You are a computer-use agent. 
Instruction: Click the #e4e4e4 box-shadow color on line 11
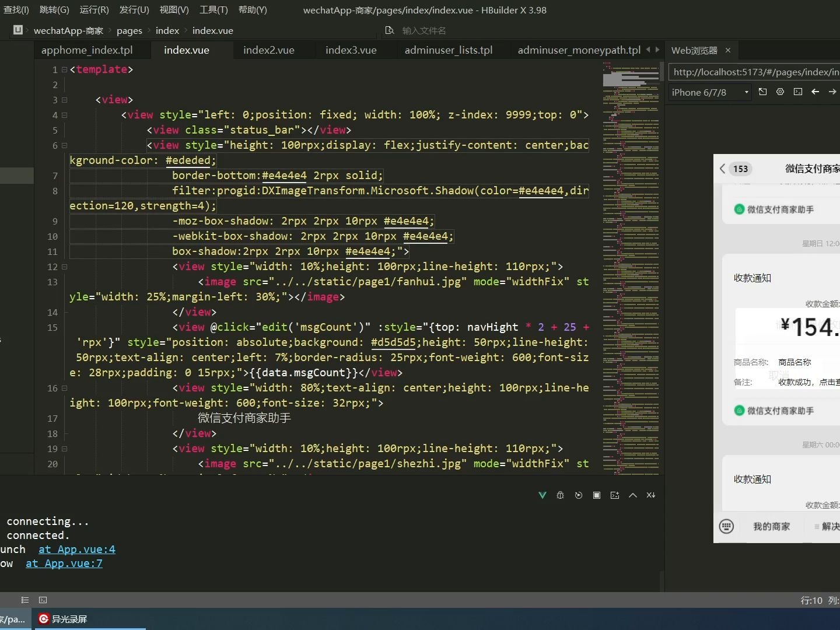[x=368, y=251]
